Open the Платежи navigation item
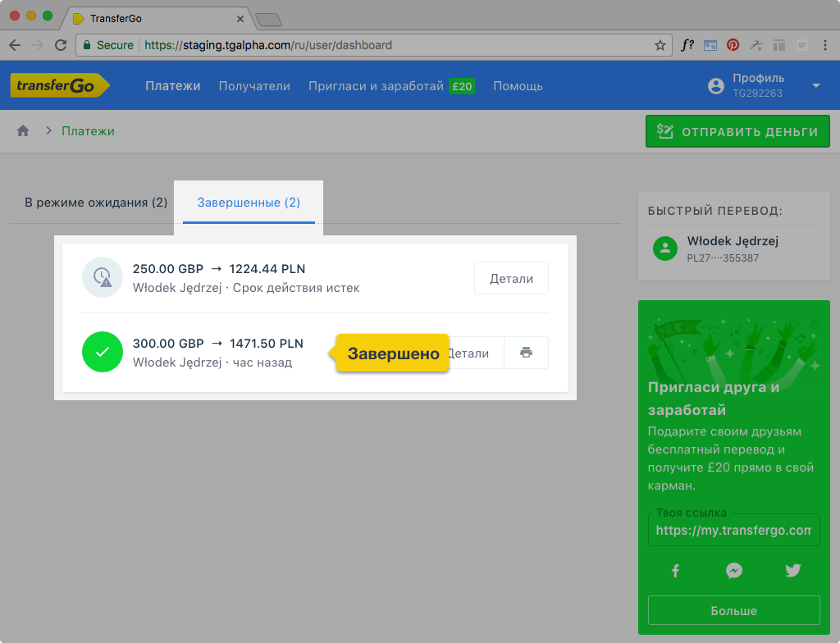Image resolution: width=840 pixels, height=643 pixels. (173, 86)
